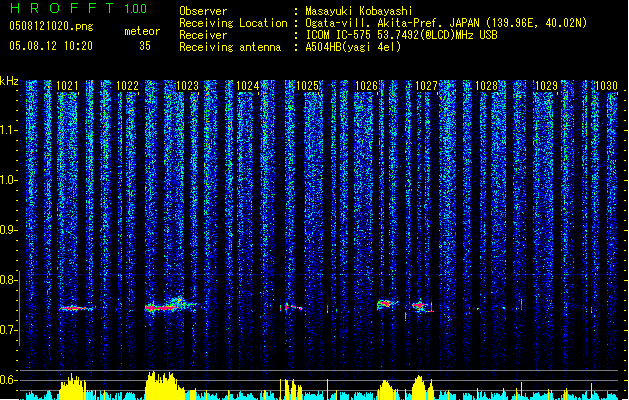Click the date stamp 05.08.12 10:20
This screenshot has height=400, width=629.
(51, 46)
